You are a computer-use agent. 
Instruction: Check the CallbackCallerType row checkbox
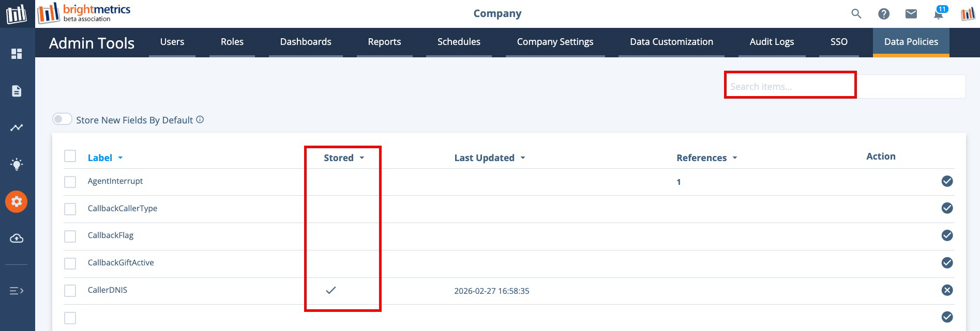(x=70, y=209)
